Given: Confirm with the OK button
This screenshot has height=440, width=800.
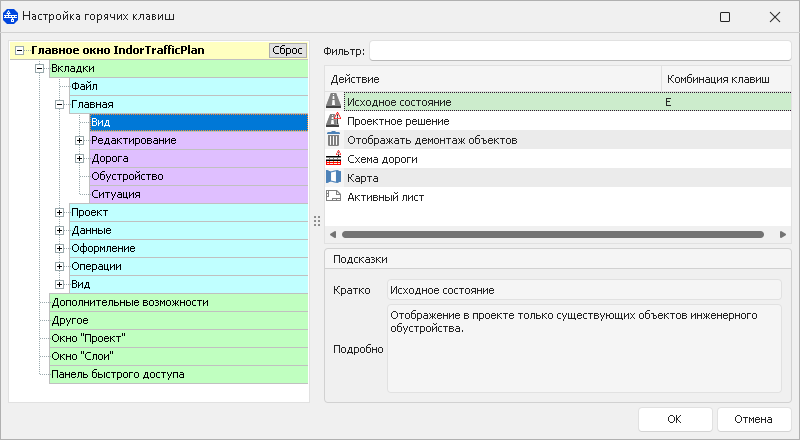Looking at the screenshot, I should [675, 419].
